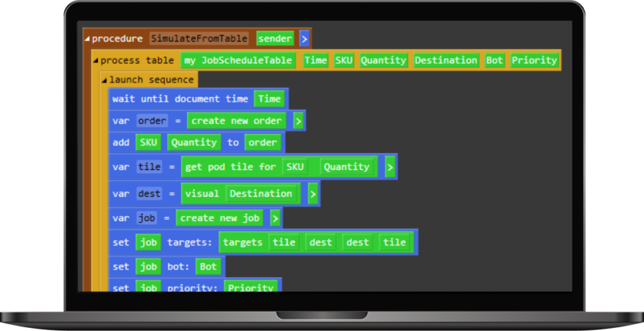Select the create new job expression block
This screenshot has height=331, width=644.
(219, 218)
